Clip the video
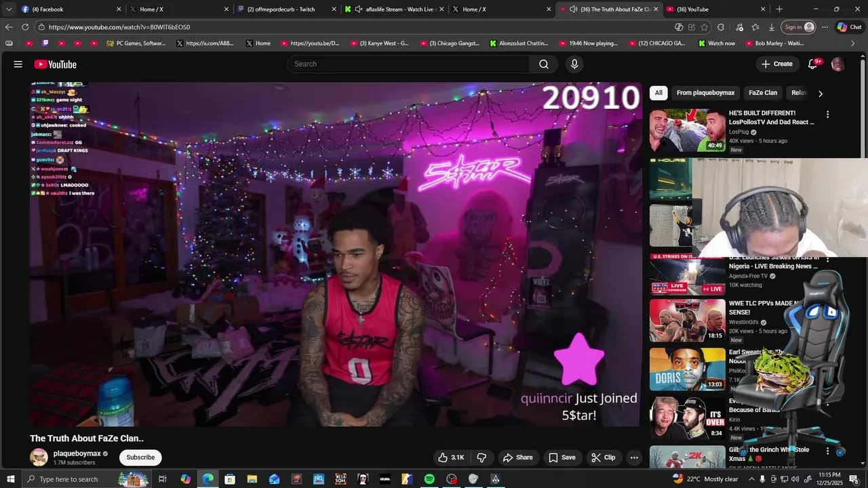This screenshot has width=868, height=488. tap(604, 457)
